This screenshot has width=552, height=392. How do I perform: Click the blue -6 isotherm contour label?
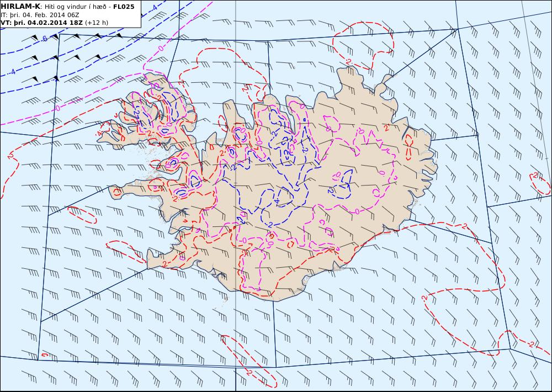pyautogui.click(x=44, y=39)
